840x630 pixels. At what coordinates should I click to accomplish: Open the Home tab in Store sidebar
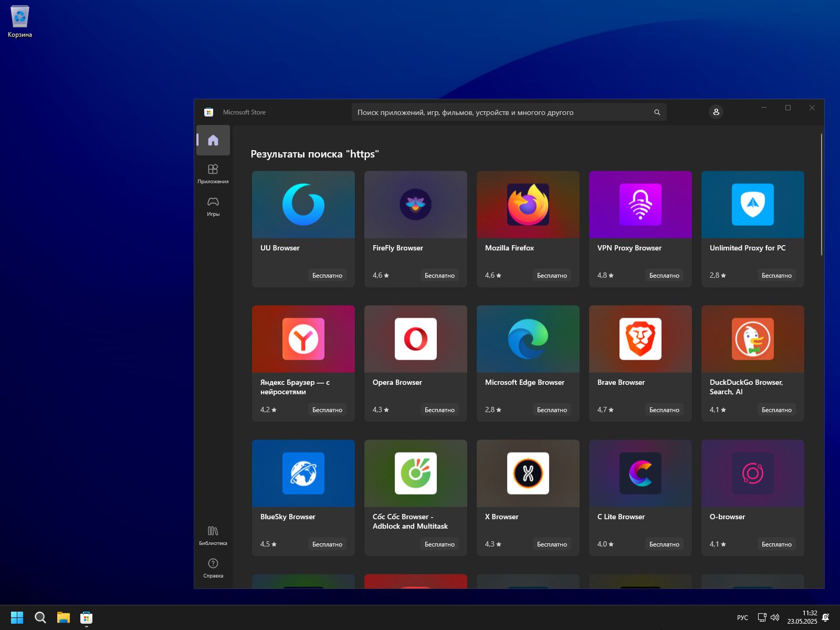213,140
